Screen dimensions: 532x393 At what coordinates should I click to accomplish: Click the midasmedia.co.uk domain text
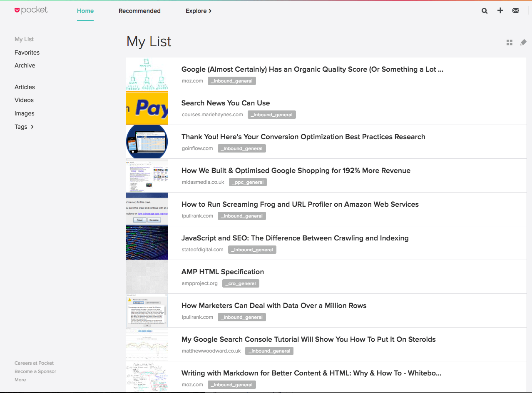point(203,182)
